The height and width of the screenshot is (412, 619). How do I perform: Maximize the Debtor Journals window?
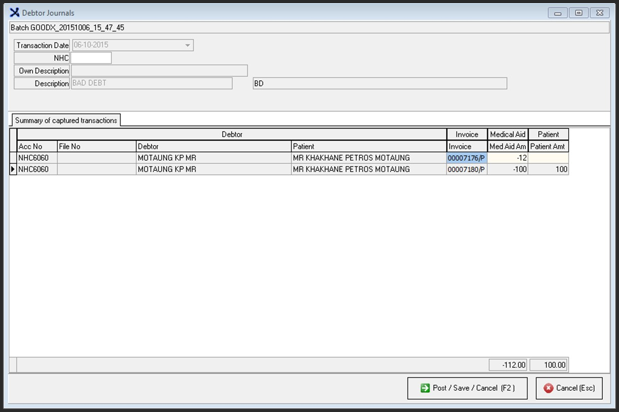tap(578, 13)
